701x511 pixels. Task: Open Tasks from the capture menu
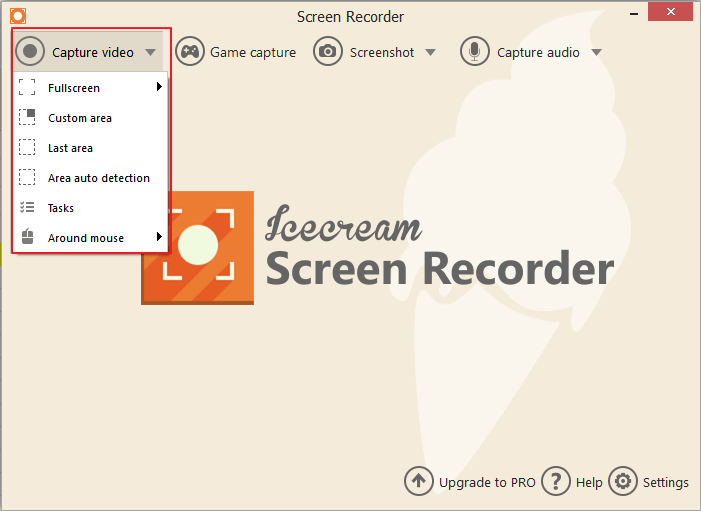(x=61, y=208)
